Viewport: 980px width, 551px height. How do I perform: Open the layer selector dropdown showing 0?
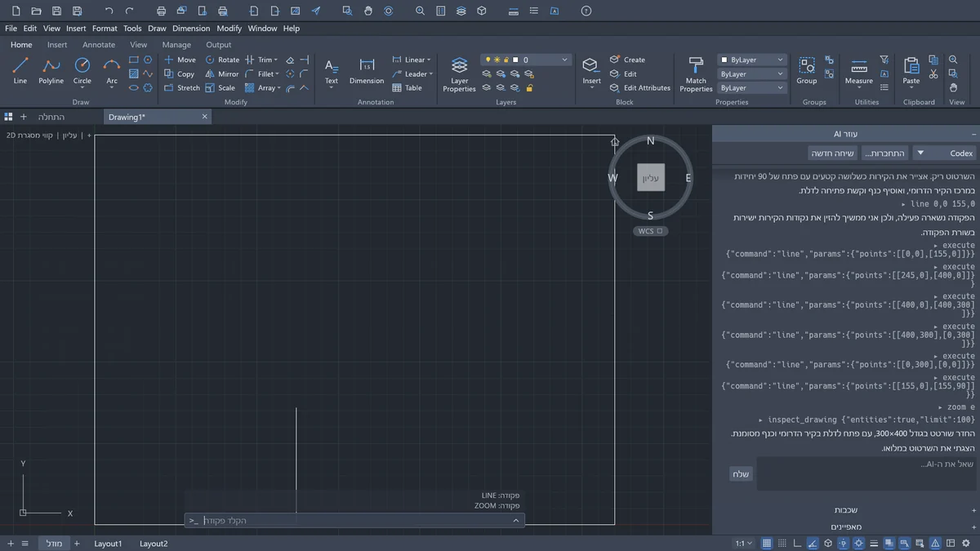525,60
